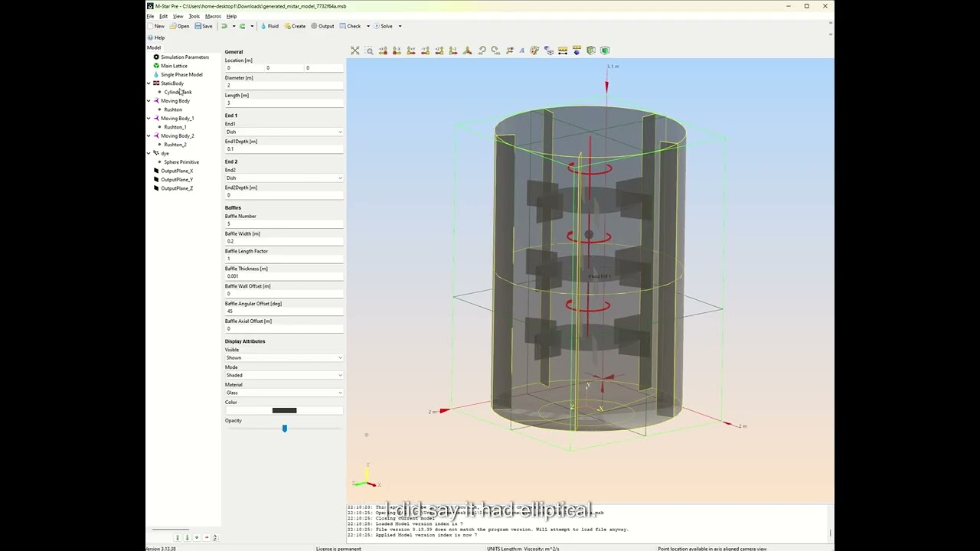
Task: Collapse the StaticBody tree node
Action: (149, 83)
